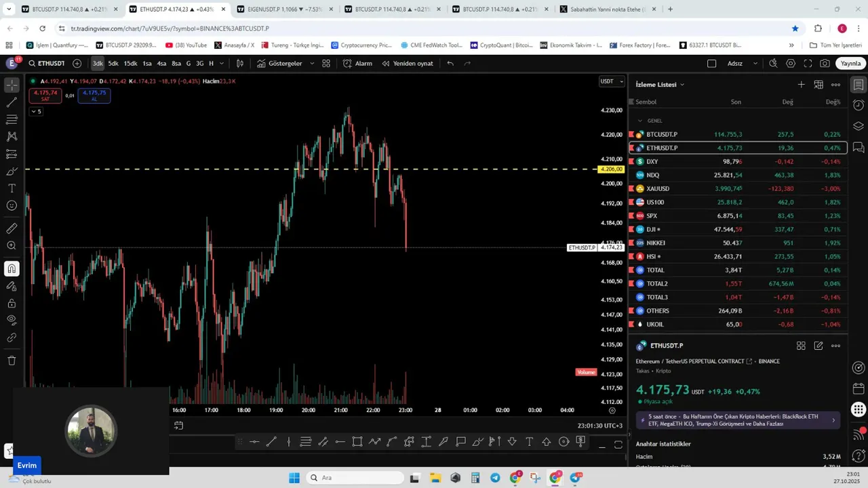This screenshot has width=868, height=488.
Task: Open price scale settings gear icon
Action: [612, 410]
